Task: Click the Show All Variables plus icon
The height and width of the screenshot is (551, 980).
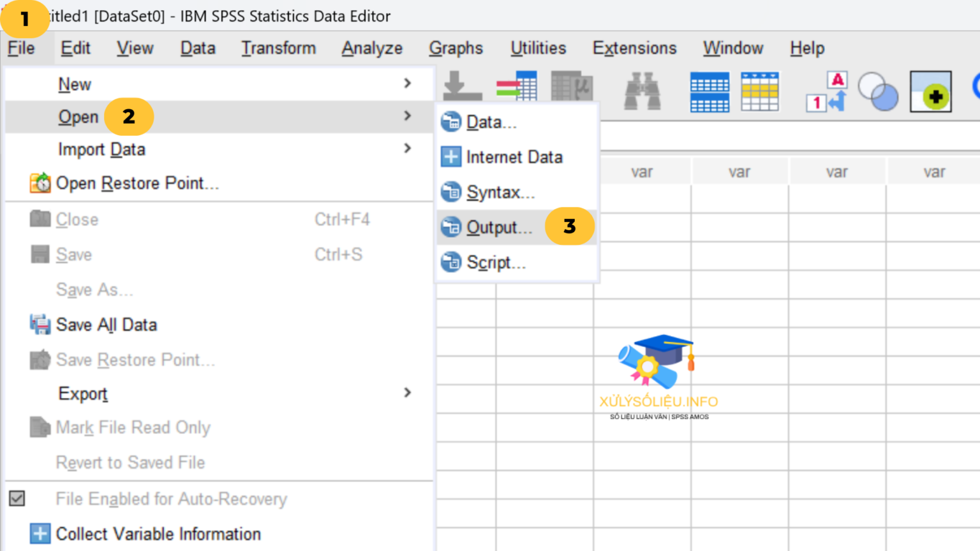Action: click(x=931, y=92)
